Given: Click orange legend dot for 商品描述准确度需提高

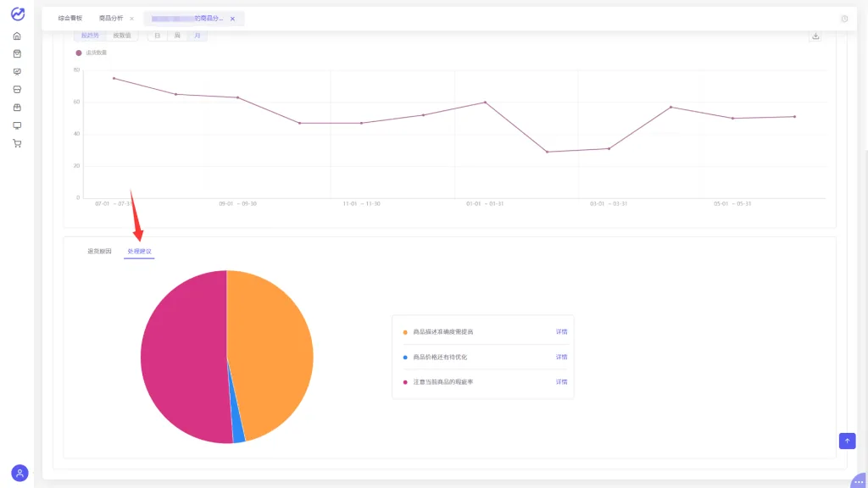Looking at the screenshot, I should click(405, 332).
